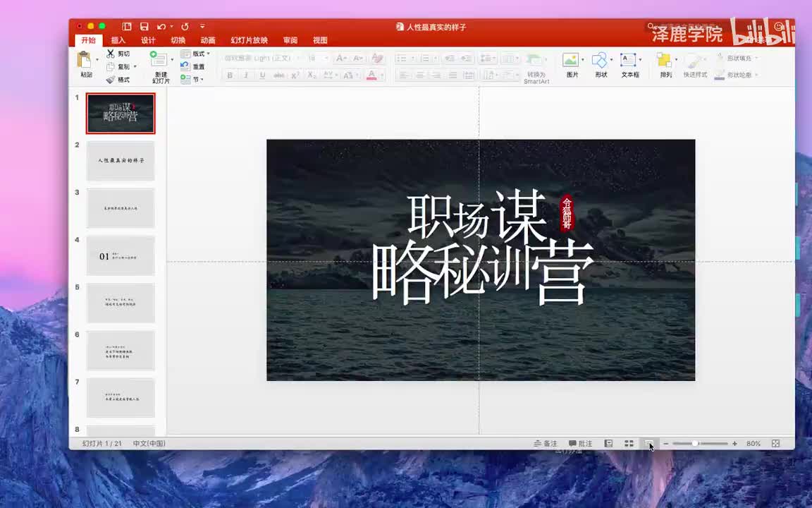
Task: Click the language indicator 中文(中国)
Action: point(149,444)
